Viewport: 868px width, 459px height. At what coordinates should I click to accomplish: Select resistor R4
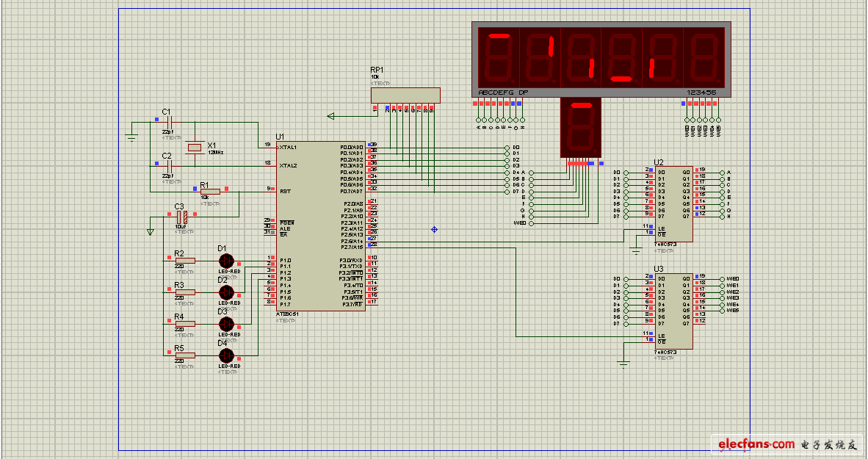tap(186, 323)
